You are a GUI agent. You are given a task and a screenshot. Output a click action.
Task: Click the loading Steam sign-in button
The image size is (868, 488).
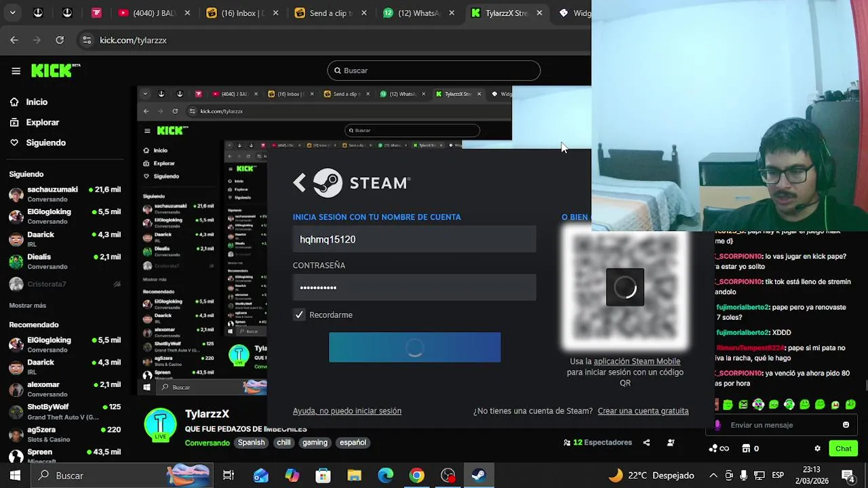414,347
